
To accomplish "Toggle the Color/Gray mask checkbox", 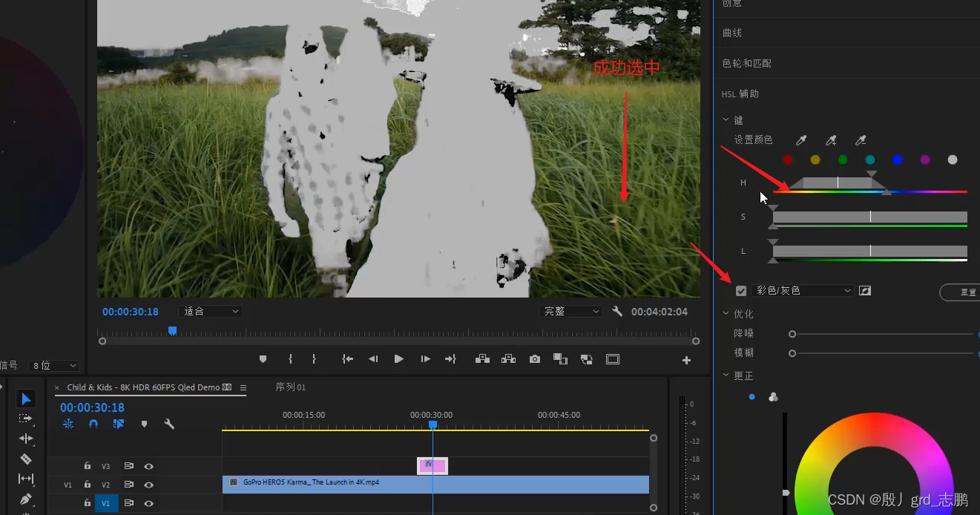I will (740, 291).
